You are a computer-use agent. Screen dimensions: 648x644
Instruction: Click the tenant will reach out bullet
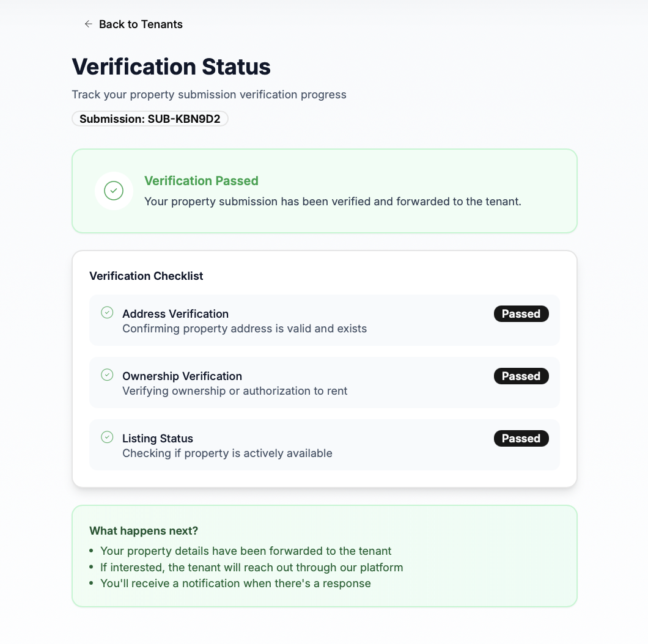[251, 568]
